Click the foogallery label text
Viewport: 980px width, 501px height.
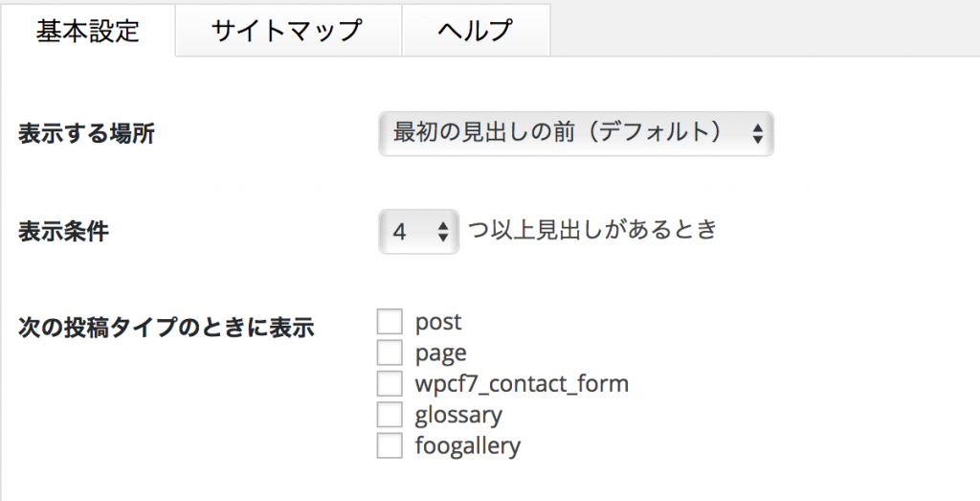pos(467,445)
